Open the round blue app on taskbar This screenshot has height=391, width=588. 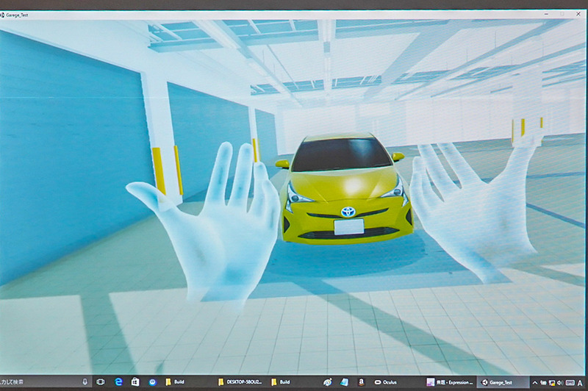(x=152, y=382)
